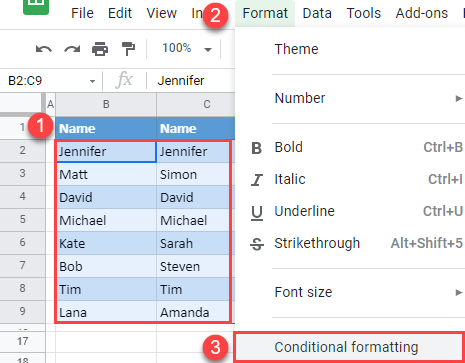This screenshot has width=465, height=363.
Task: Click the redo arrow icon
Action: (x=72, y=49)
